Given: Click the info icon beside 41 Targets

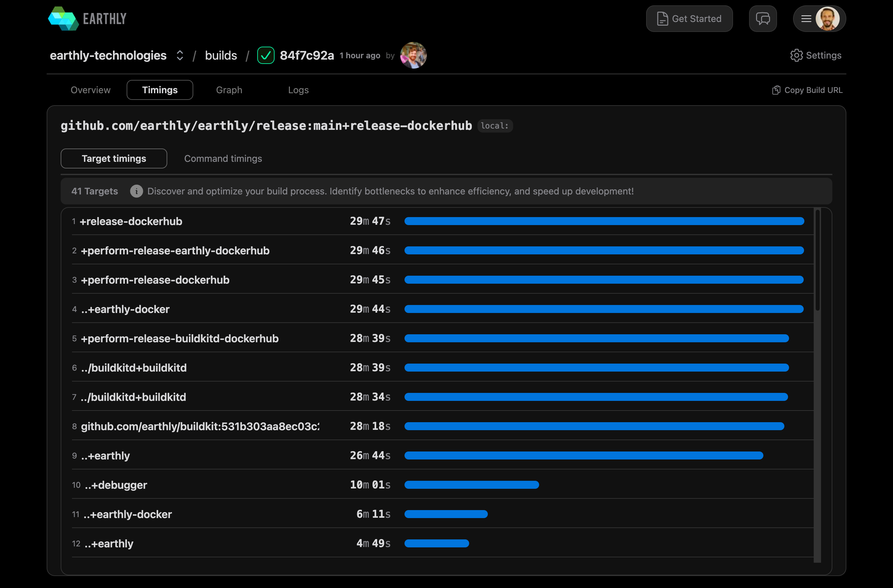Looking at the screenshot, I should [136, 191].
